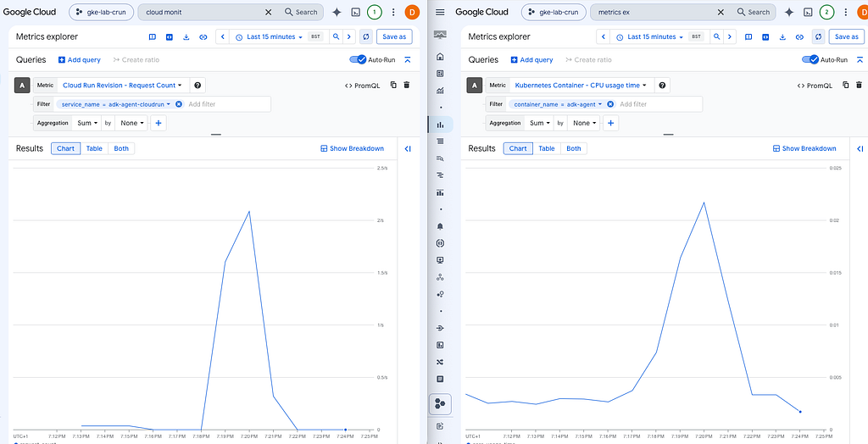868x444 pixels.
Task: Turn off Auto-Run in left Cloud Run window
Action: coord(359,60)
